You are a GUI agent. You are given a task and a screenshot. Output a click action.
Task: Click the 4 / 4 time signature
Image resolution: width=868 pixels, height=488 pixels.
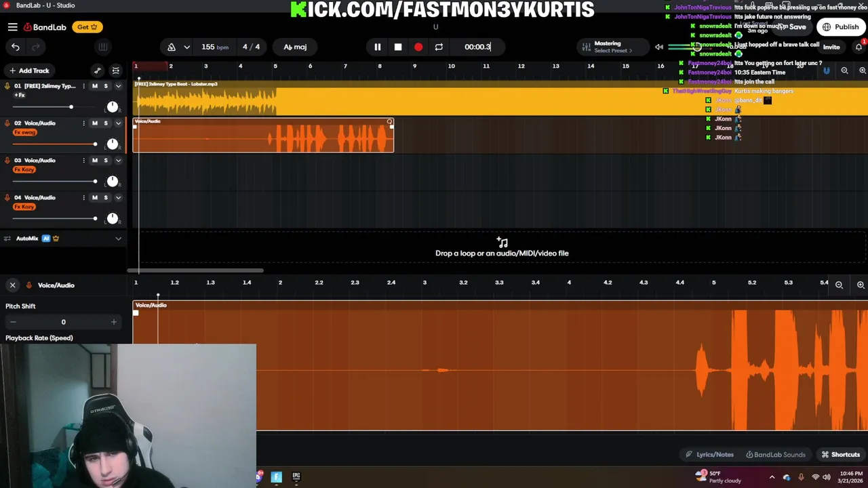click(x=251, y=47)
